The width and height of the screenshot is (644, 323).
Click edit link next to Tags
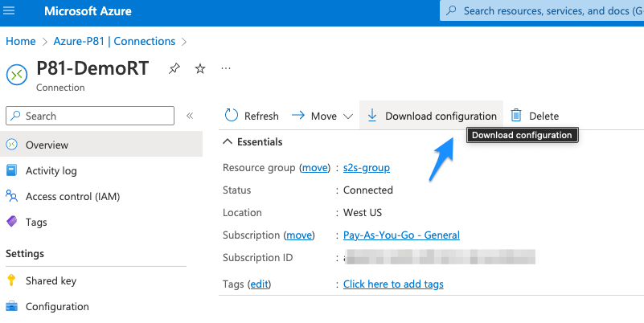[x=259, y=284]
